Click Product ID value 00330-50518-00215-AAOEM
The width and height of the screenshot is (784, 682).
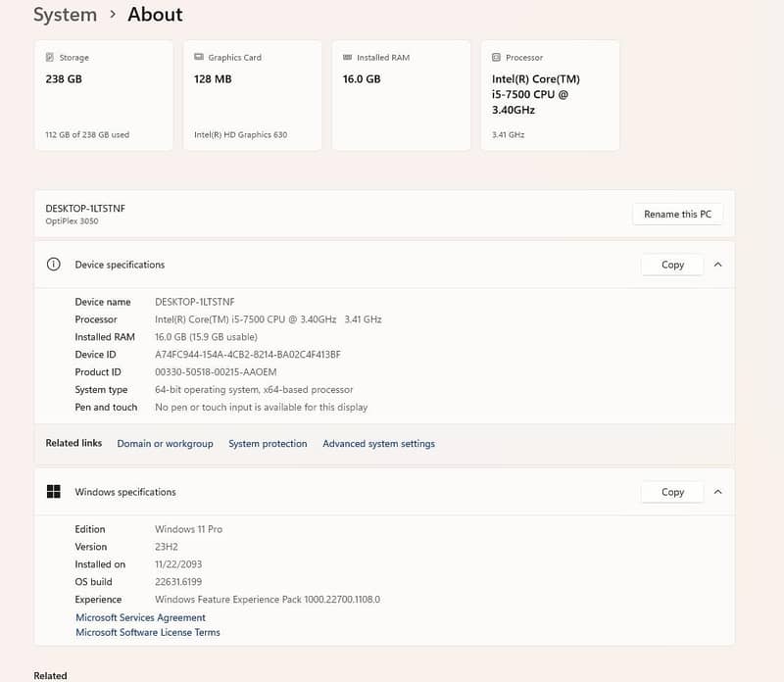[216, 372]
